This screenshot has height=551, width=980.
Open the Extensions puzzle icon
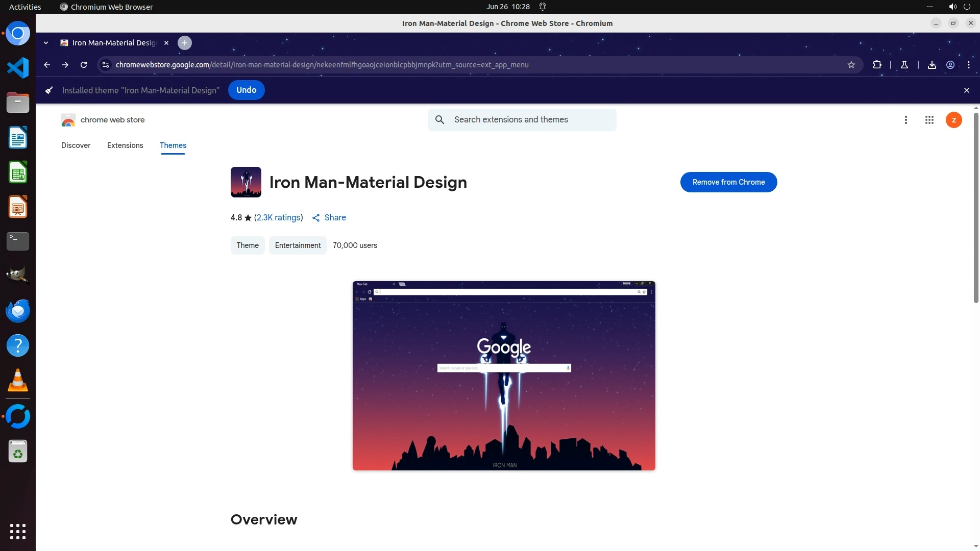pyautogui.click(x=877, y=65)
